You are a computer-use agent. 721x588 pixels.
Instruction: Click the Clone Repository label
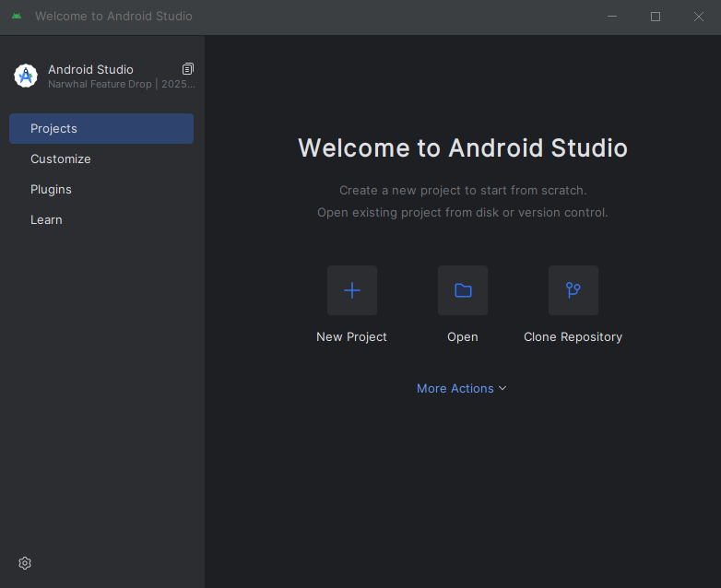tap(573, 337)
